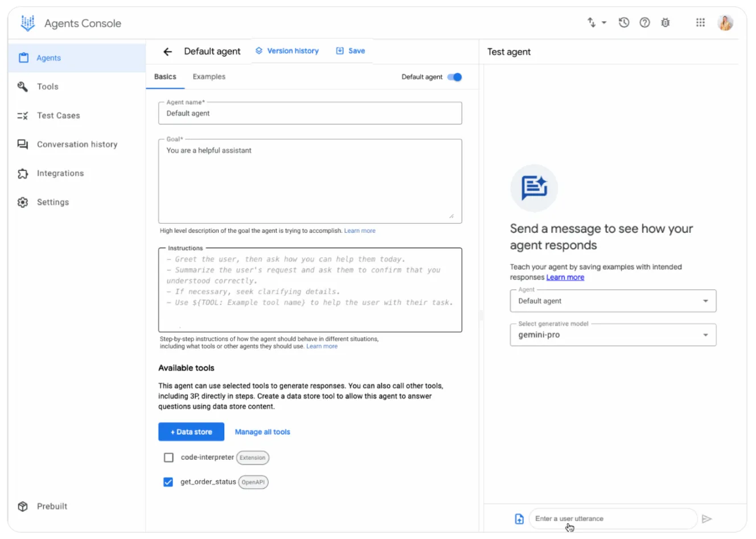Expand the import/export arrows dropdown
The height and width of the screenshot is (539, 756).
pyautogui.click(x=596, y=23)
